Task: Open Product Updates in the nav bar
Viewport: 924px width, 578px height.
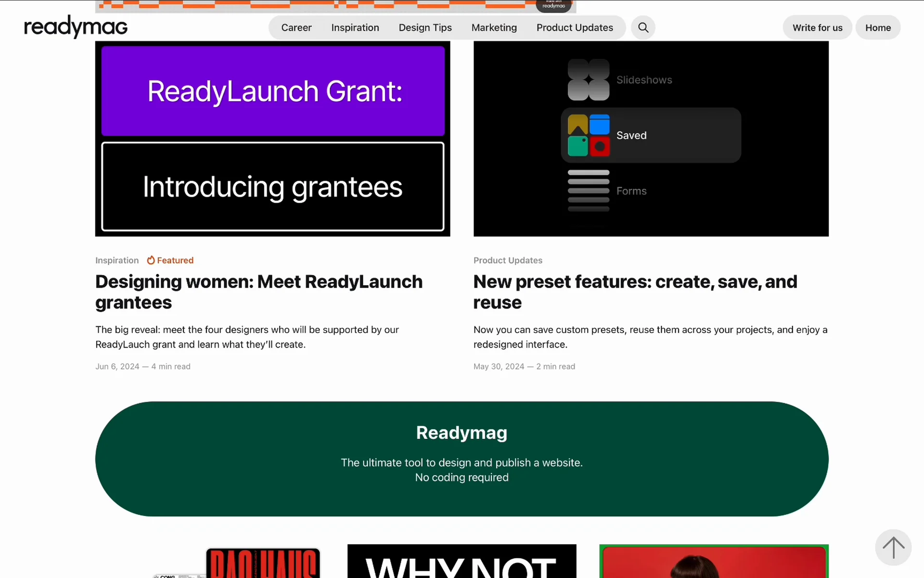Action: click(x=575, y=27)
